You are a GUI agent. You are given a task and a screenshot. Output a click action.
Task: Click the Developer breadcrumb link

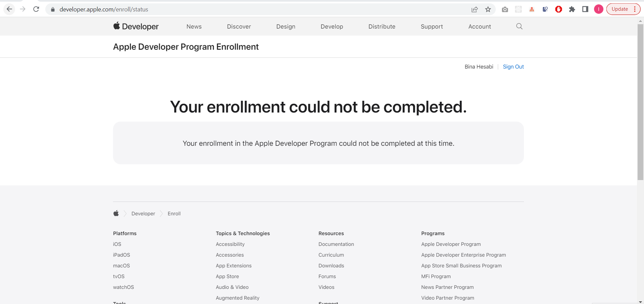[x=143, y=214]
